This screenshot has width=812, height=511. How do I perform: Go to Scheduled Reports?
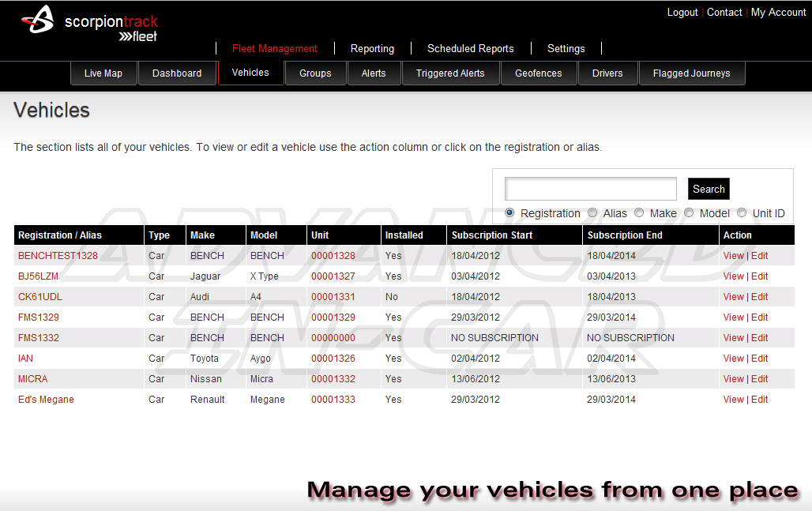point(470,49)
